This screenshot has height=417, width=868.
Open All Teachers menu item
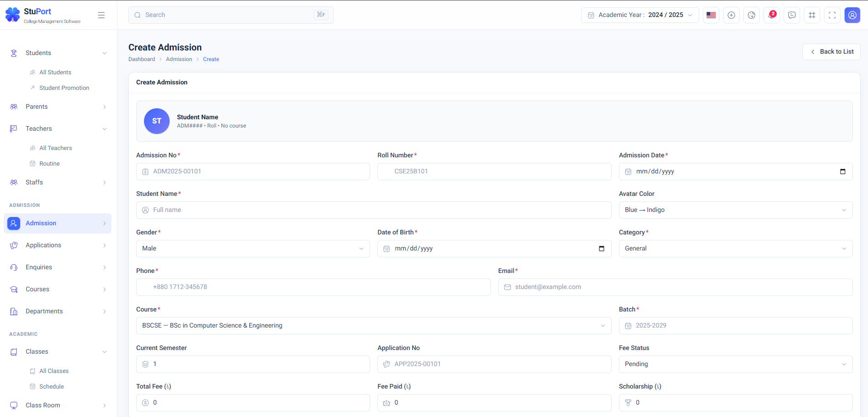point(55,148)
